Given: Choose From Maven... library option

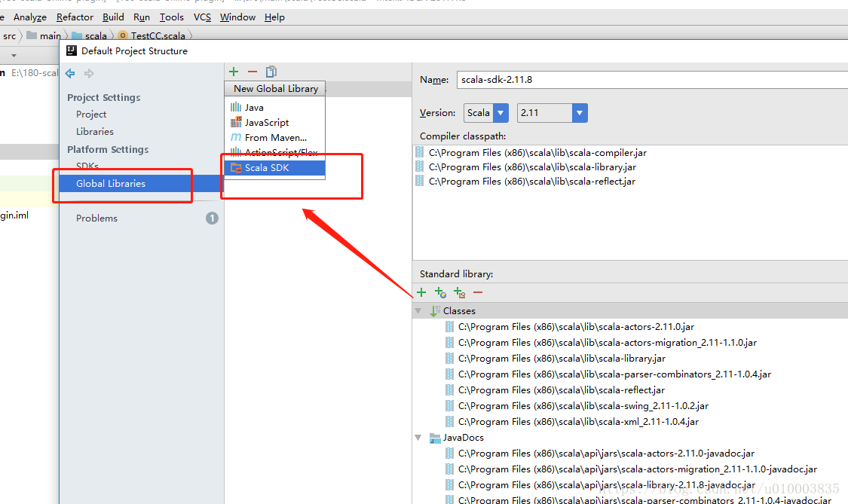Looking at the screenshot, I should click(x=274, y=137).
